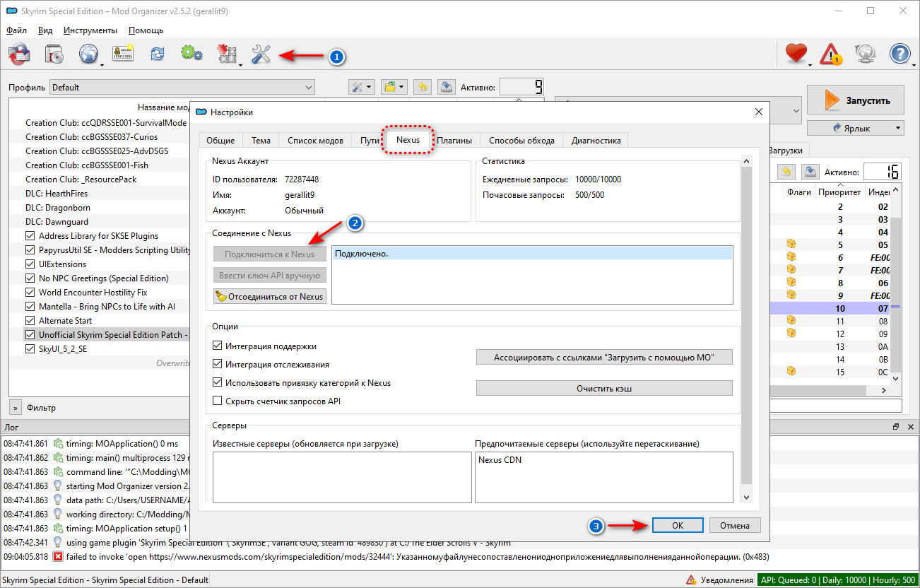This screenshot has height=588, width=920.
Task: Open the Помощь menu
Action: (146, 30)
